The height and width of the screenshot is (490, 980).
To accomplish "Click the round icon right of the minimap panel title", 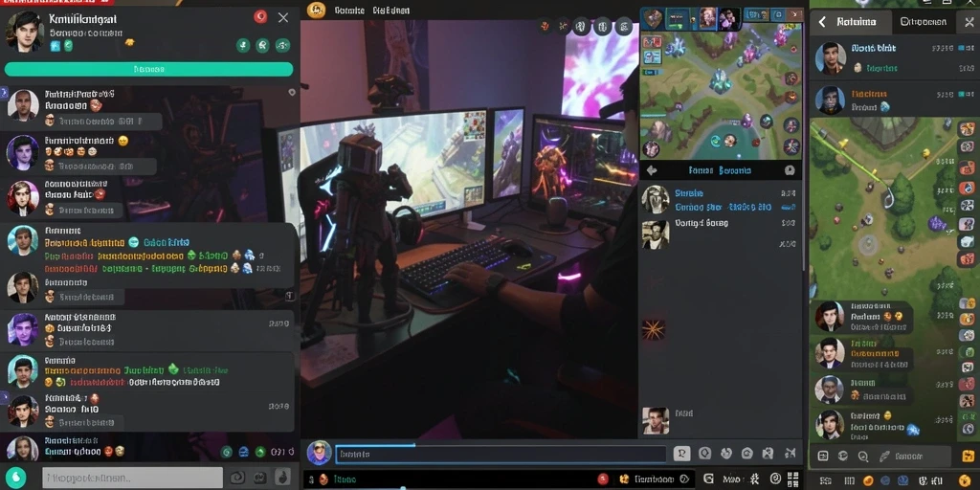I will (790, 170).
